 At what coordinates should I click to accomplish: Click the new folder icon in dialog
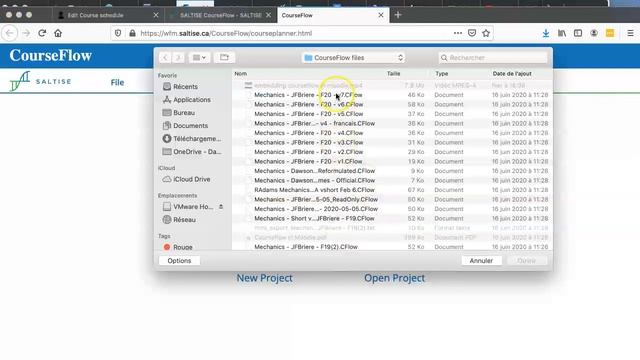(x=224, y=58)
